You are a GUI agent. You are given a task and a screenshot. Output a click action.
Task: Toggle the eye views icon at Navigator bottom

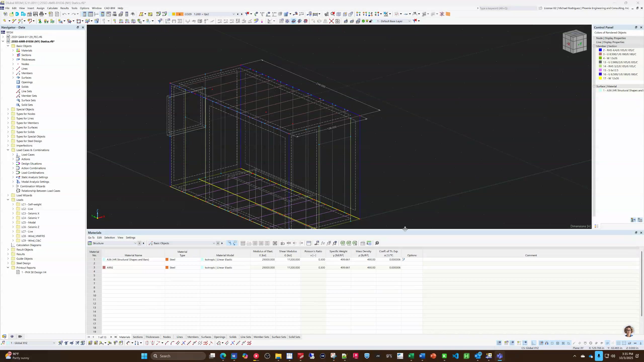(12, 336)
